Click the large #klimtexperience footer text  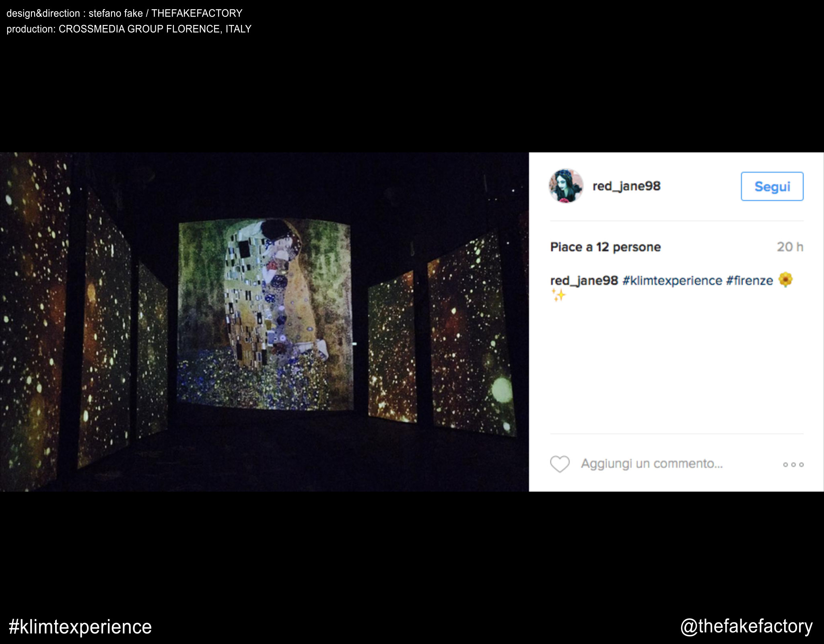pos(80,627)
